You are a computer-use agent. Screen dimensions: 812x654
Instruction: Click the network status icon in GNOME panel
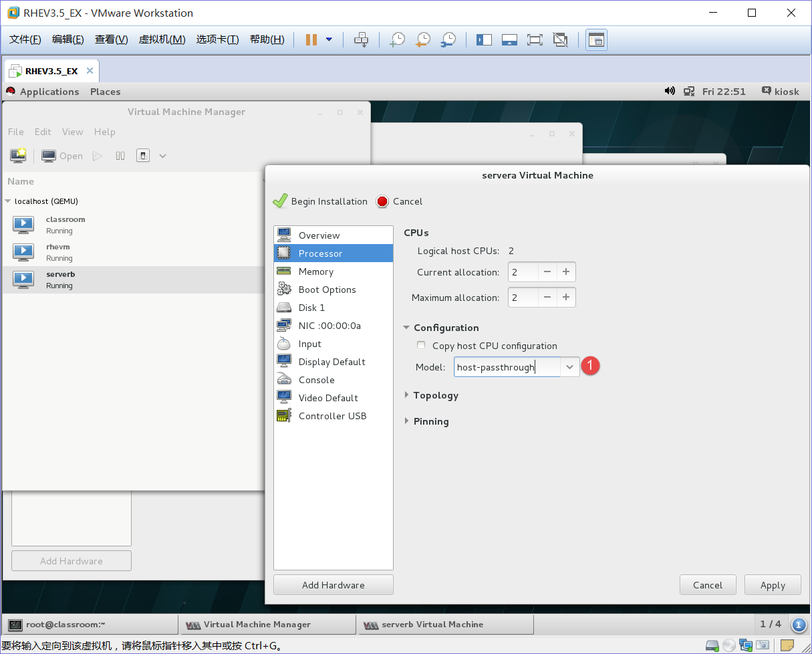point(689,91)
